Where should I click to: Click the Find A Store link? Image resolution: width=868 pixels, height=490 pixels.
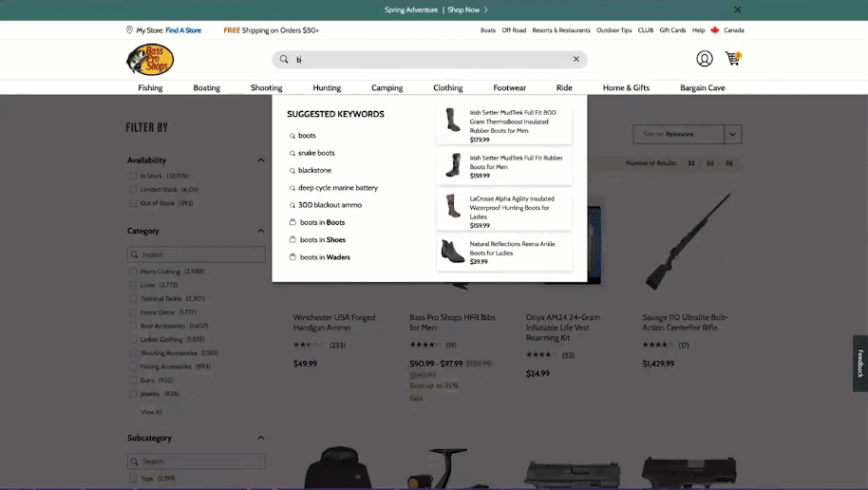tap(183, 30)
